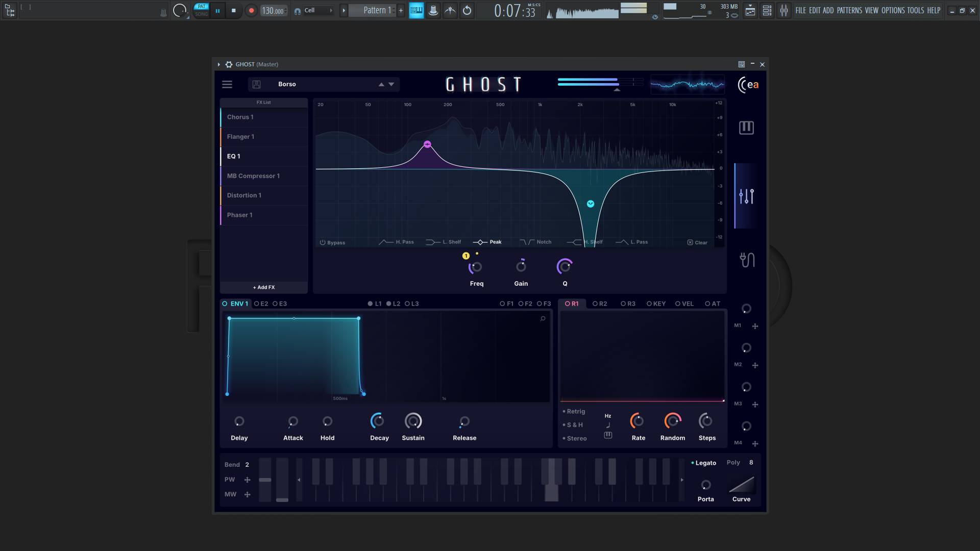
Task: Click the + Add FX button
Action: click(263, 288)
